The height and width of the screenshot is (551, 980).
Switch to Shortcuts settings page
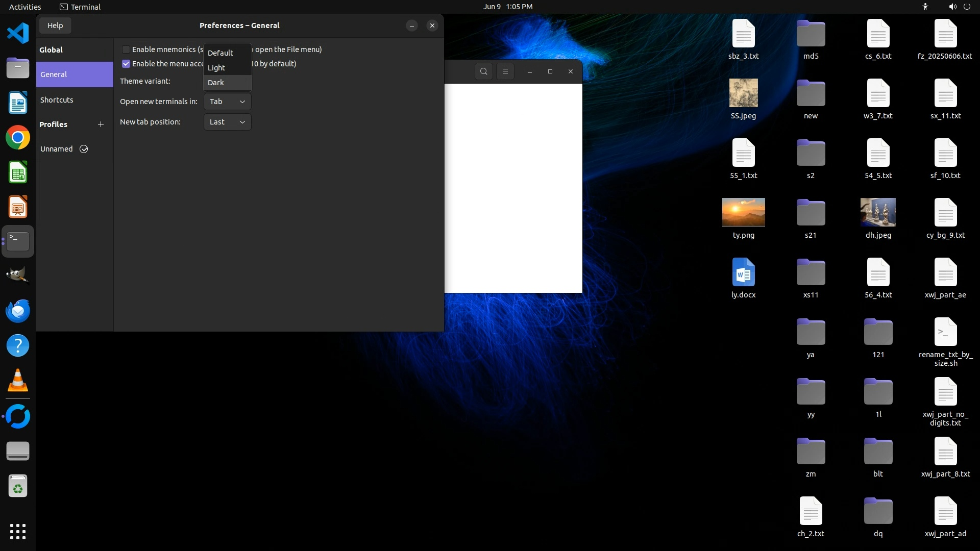pyautogui.click(x=57, y=100)
